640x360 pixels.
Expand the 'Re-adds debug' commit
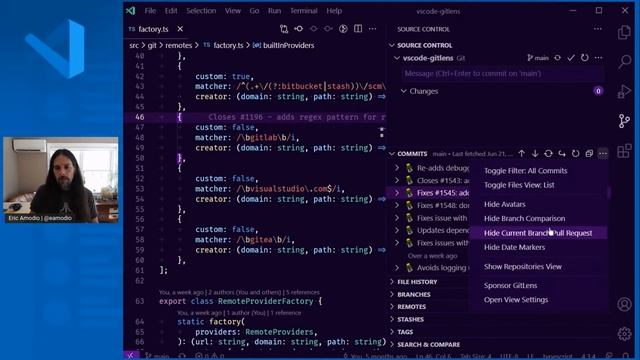click(397, 168)
